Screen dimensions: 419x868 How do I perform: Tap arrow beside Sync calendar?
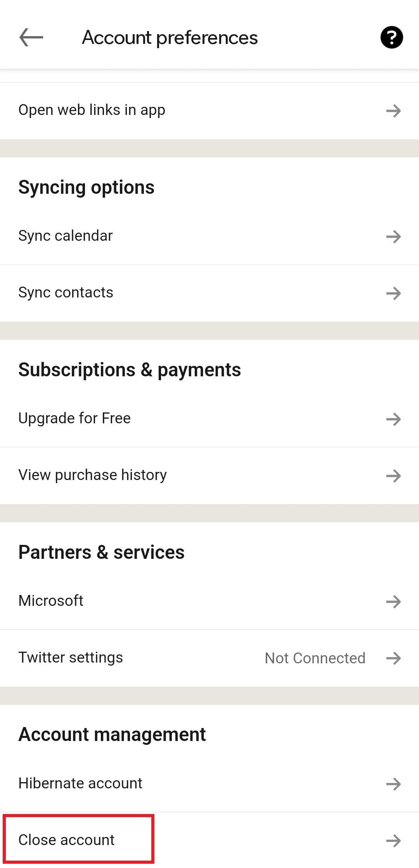(393, 236)
